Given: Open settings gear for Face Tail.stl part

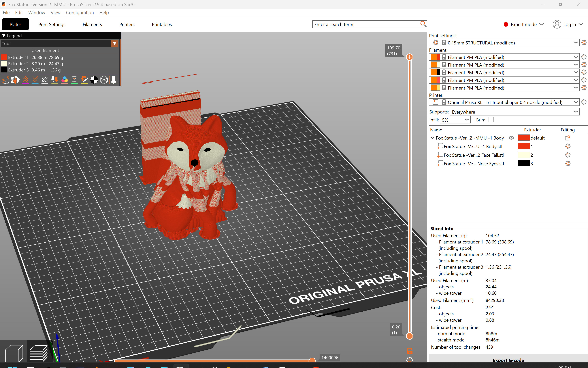Looking at the screenshot, I should coord(568,155).
